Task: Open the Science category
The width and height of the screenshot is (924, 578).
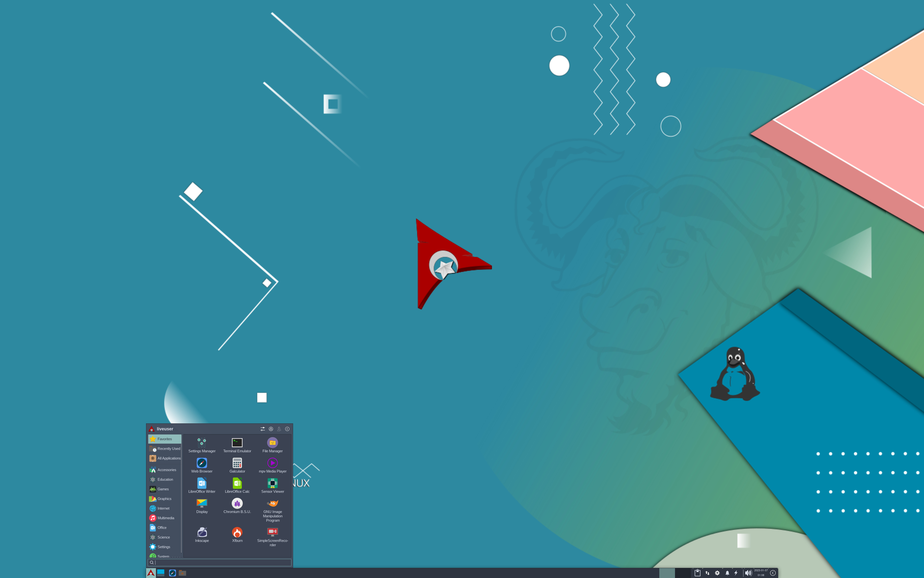Action: point(165,537)
